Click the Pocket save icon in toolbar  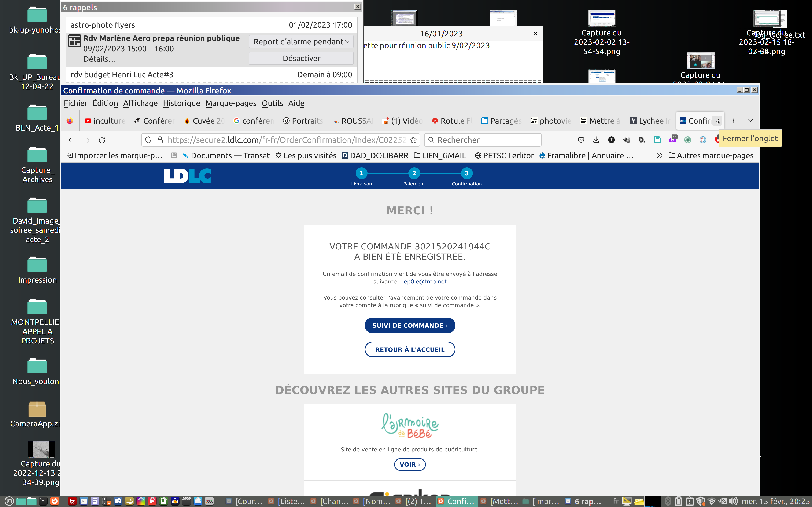click(581, 140)
